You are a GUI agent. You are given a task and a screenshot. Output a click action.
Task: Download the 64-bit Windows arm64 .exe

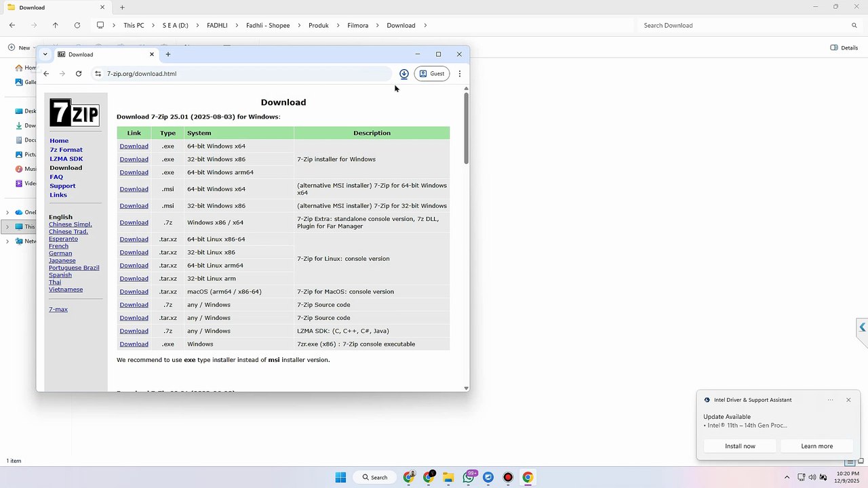(134, 173)
